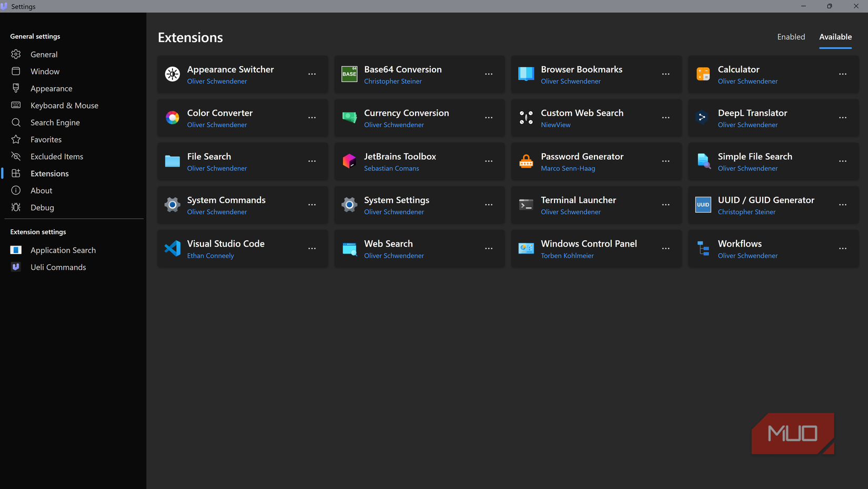Open the options menu for Web Search

click(x=489, y=249)
